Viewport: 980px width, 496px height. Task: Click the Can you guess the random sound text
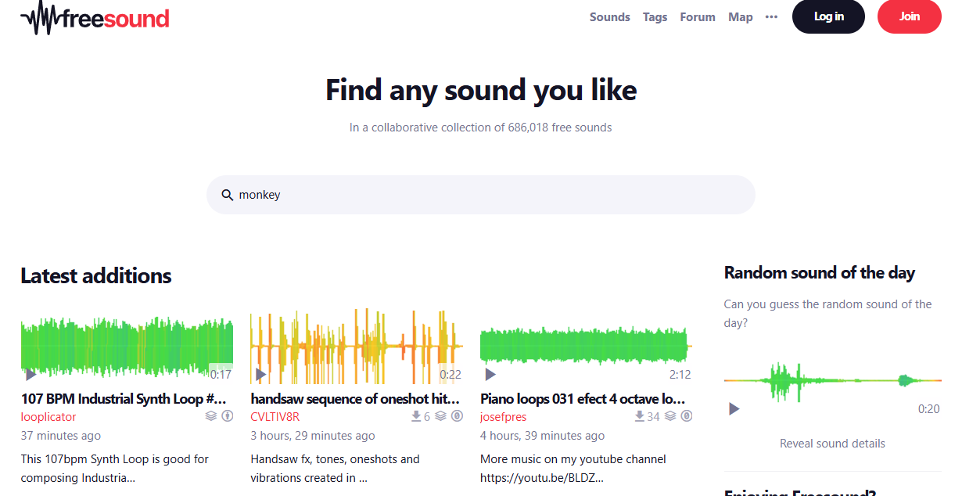tap(828, 314)
